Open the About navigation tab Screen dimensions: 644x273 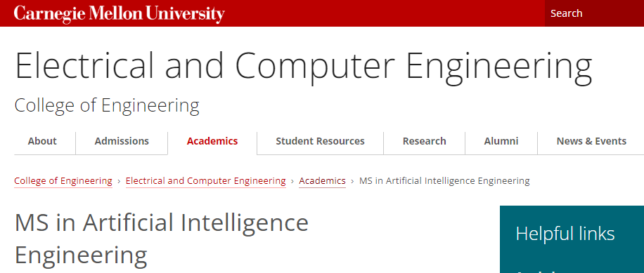point(42,141)
